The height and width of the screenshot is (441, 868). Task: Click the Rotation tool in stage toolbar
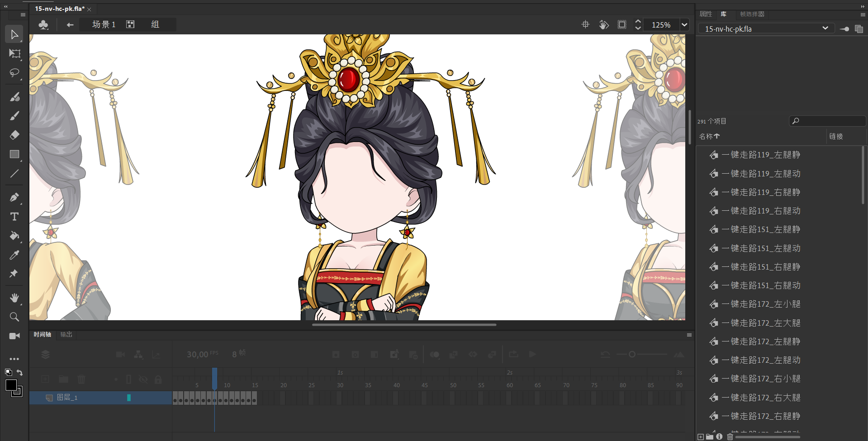[x=603, y=25]
